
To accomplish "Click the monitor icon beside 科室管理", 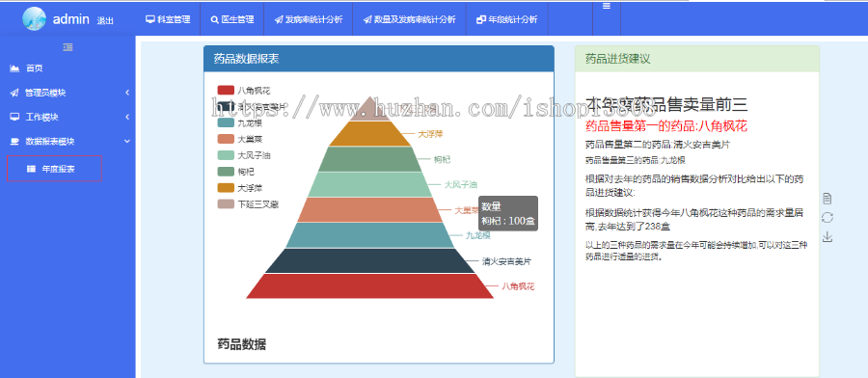I will [150, 19].
